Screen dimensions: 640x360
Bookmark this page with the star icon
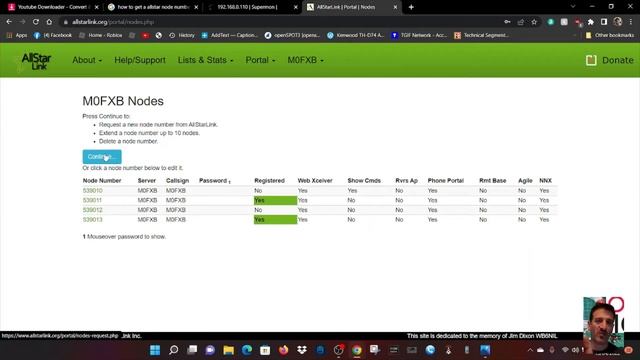pos(534,22)
